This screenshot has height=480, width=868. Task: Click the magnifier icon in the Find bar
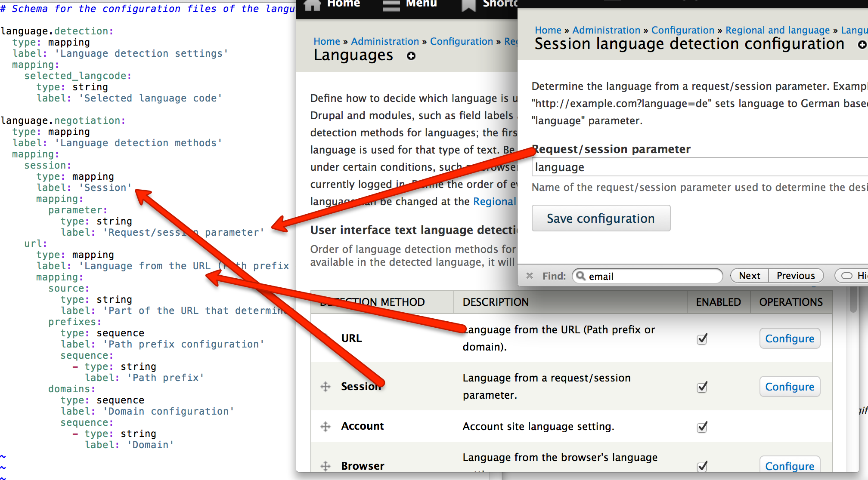coord(581,276)
